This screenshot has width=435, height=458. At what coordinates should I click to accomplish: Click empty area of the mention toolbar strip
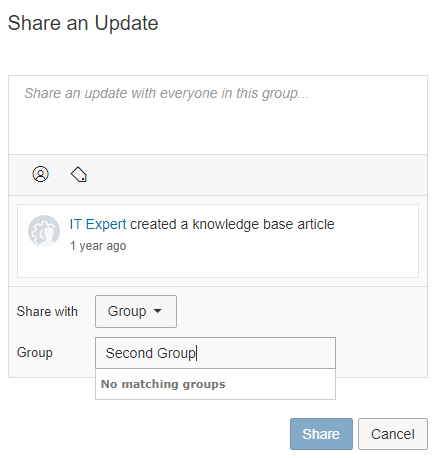pyautogui.click(x=253, y=175)
